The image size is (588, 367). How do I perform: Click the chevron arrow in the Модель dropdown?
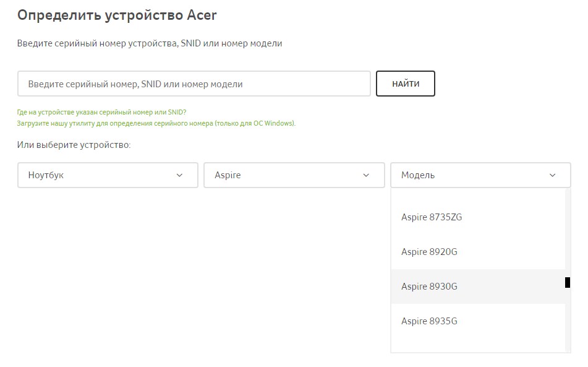[552, 175]
